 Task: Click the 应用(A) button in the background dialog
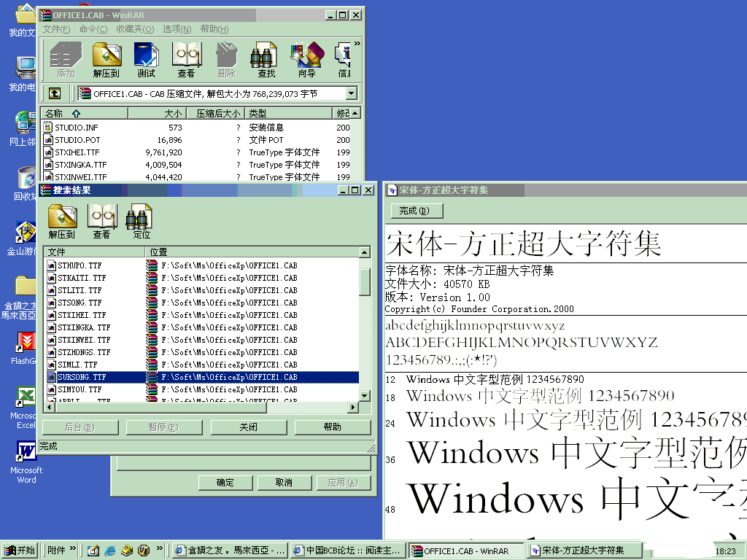[344, 483]
